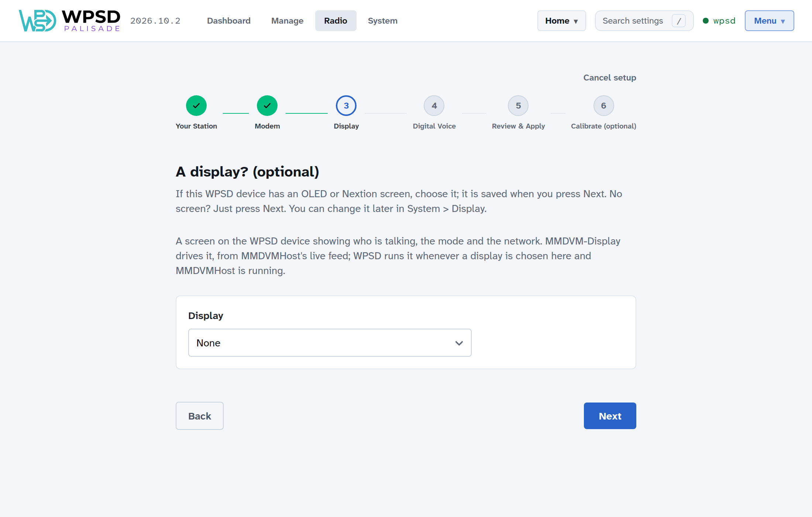Jump to step 6 Calibrate circle
The width and height of the screenshot is (812, 517).
(603, 106)
